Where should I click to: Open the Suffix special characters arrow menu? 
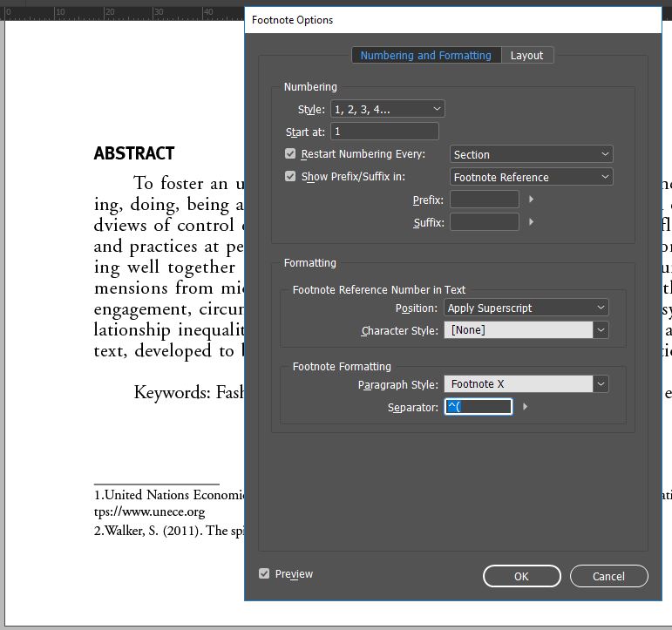tap(532, 222)
